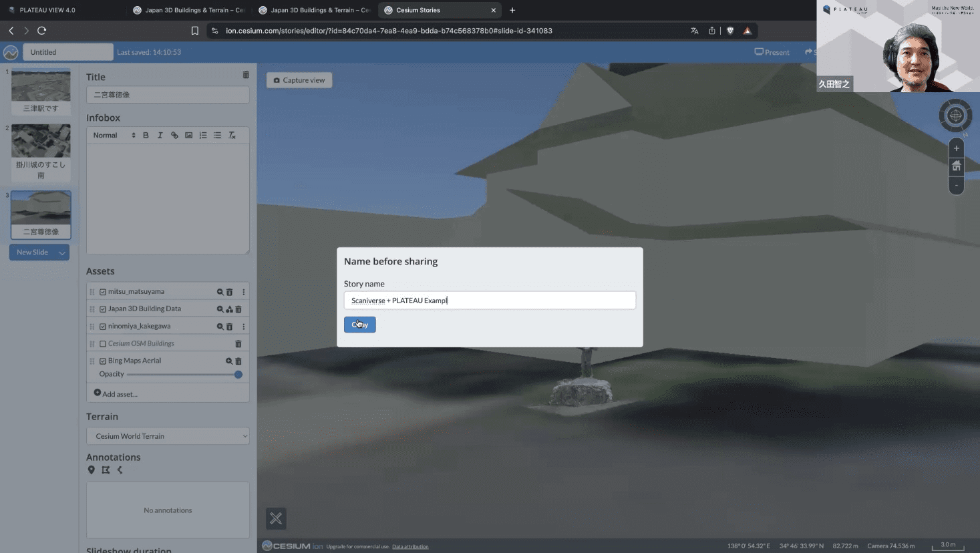Toggle the Bing Maps Aerial checkbox
Screen dimensions: 980x553
(103, 361)
